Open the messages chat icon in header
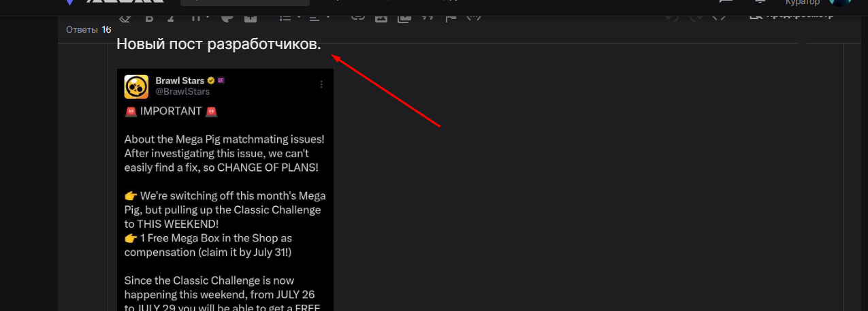This screenshot has width=868, height=311. pyautogui.click(x=726, y=3)
